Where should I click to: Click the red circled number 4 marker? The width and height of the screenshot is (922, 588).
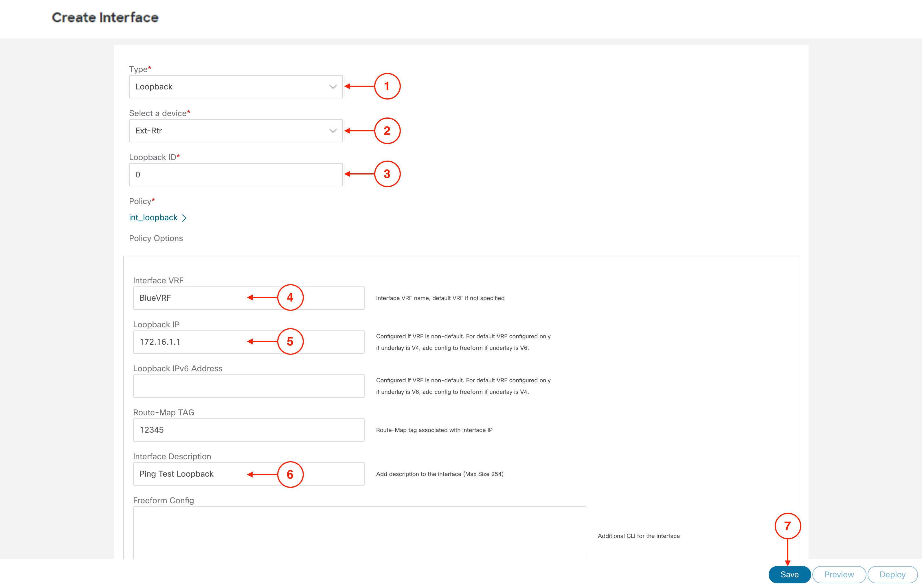(x=290, y=297)
